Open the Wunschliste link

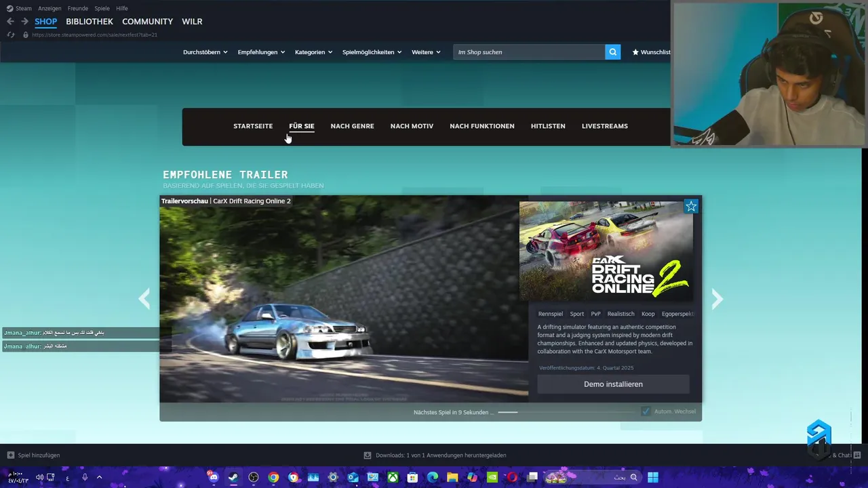coord(651,52)
